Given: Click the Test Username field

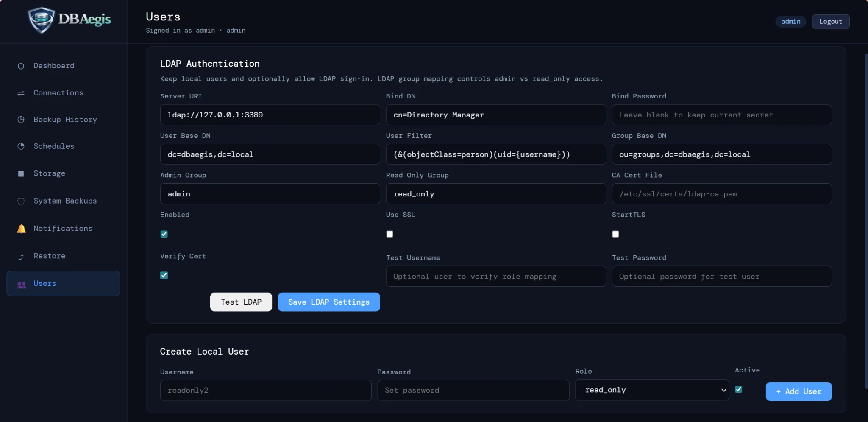Looking at the screenshot, I should (496, 277).
